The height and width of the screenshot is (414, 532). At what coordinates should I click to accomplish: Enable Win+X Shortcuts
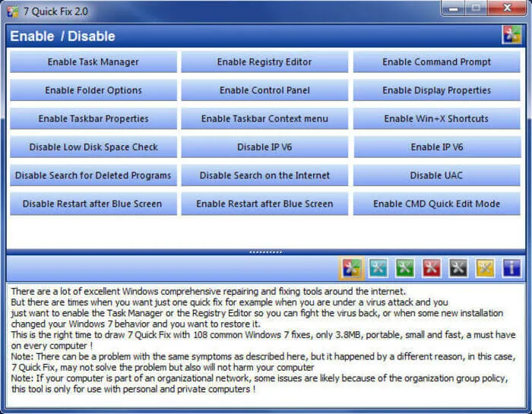coord(436,119)
